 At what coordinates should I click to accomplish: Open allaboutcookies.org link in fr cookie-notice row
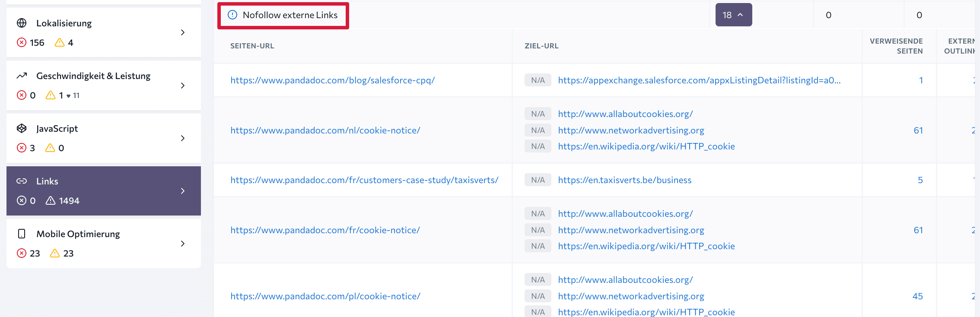[625, 214]
